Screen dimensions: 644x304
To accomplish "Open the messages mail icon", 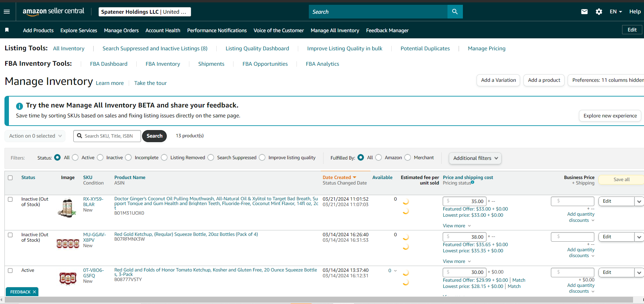I will (x=584, y=12).
